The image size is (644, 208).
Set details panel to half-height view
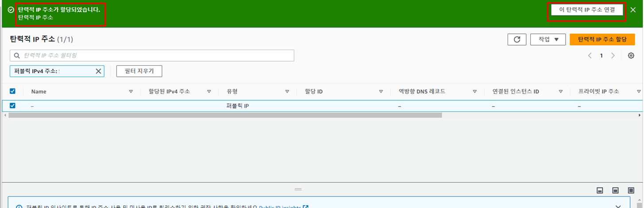[x=615, y=190]
